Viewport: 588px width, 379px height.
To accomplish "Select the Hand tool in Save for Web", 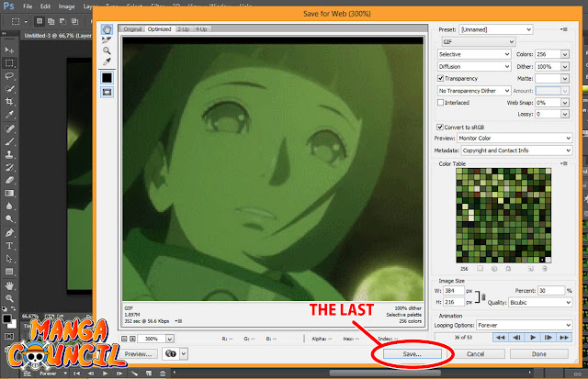I will tap(107, 29).
